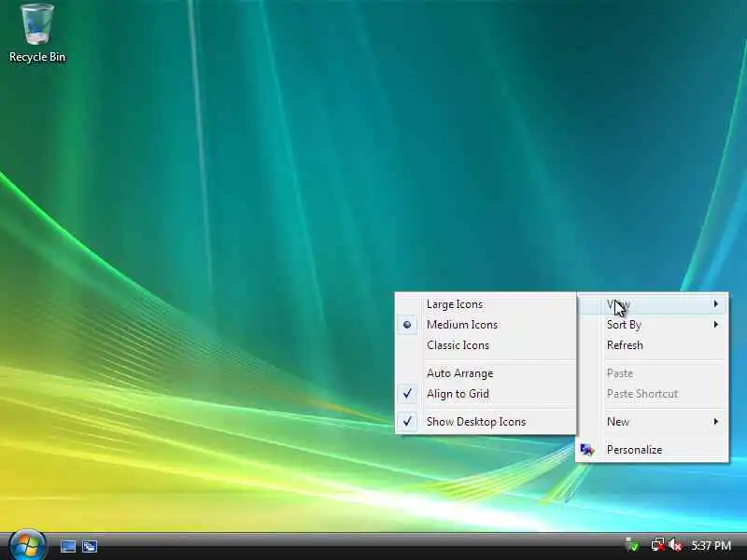Image resolution: width=747 pixels, height=560 pixels.
Task: Open Personalize from the context menu
Action: [652, 450]
